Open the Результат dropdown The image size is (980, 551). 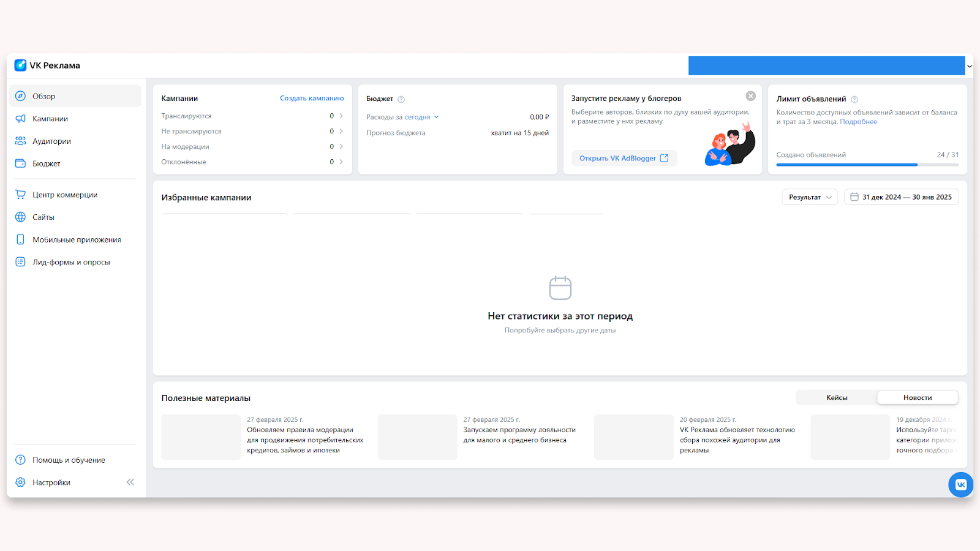810,197
